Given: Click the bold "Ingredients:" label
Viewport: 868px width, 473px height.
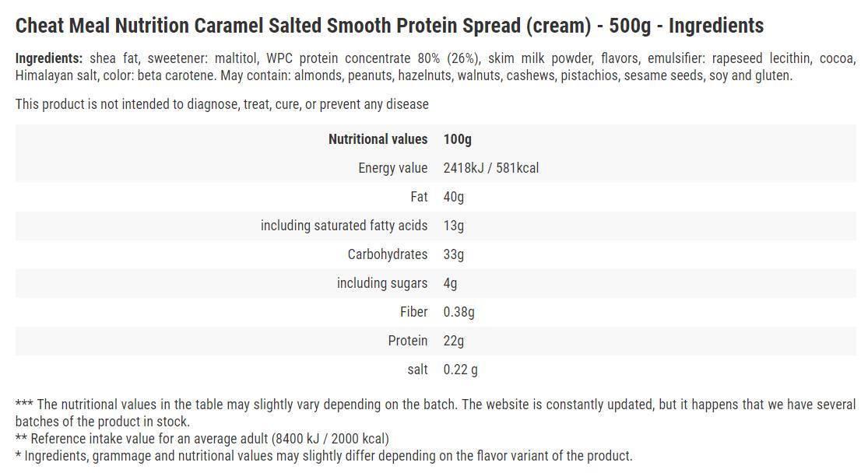Looking at the screenshot, I should [49, 58].
